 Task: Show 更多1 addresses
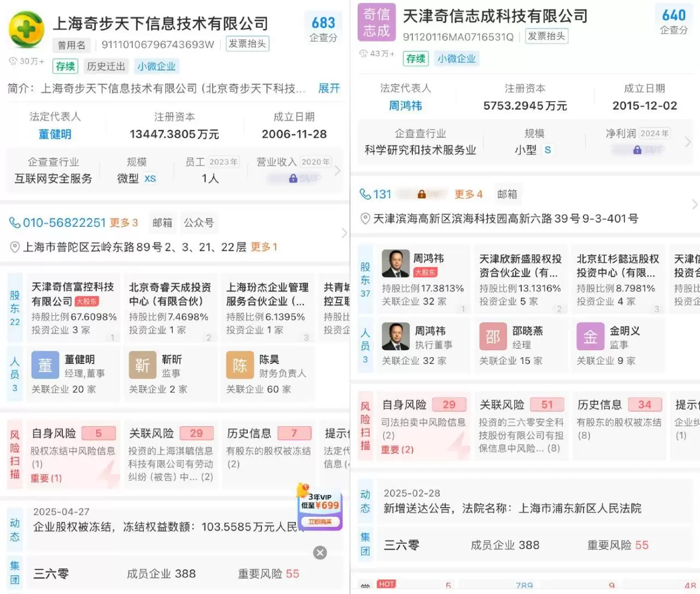264,247
